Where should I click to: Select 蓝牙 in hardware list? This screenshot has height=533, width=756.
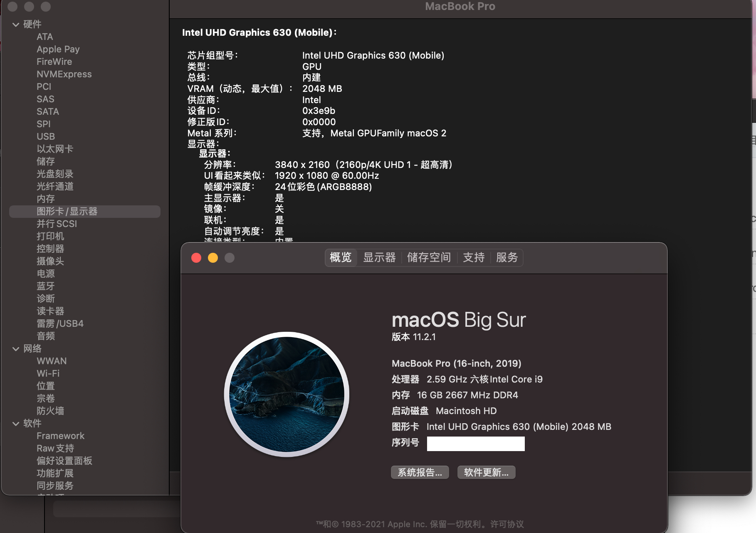coord(46,286)
